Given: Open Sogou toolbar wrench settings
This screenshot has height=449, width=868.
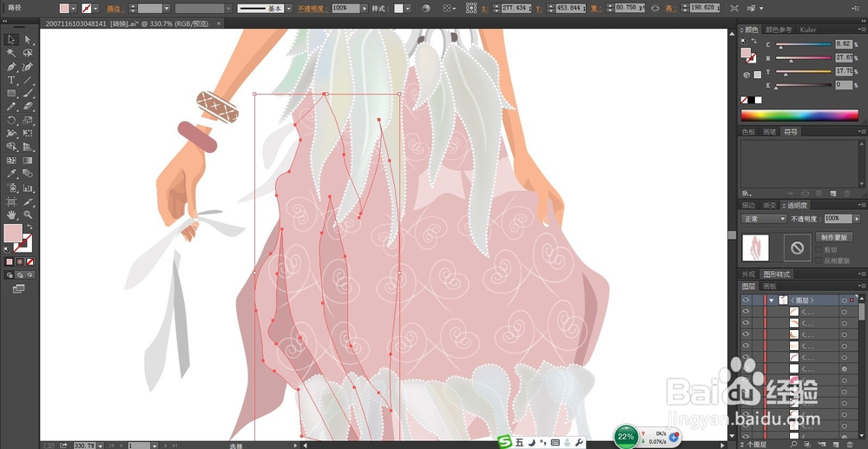Looking at the screenshot, I should pos(580,442).
